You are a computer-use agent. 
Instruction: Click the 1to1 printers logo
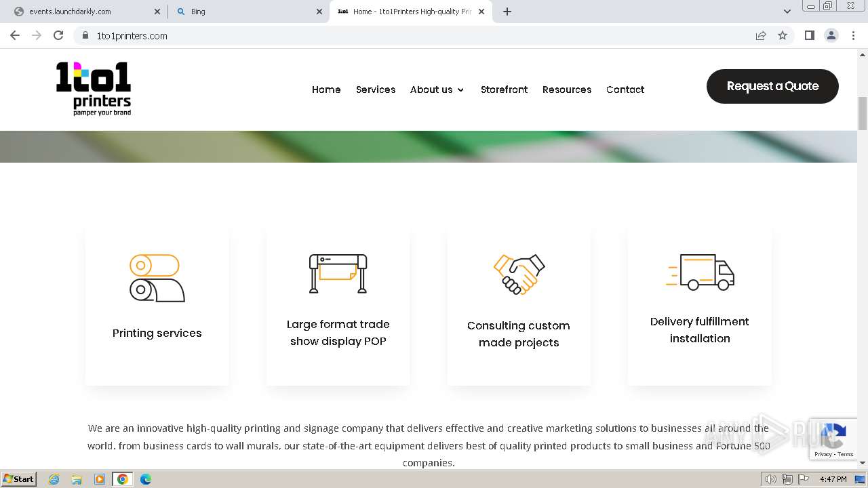point(94,89)
